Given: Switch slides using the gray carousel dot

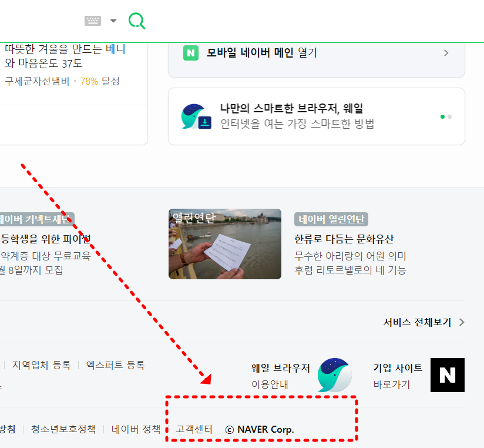Looking at the screenshot, I should coord(449,116).
